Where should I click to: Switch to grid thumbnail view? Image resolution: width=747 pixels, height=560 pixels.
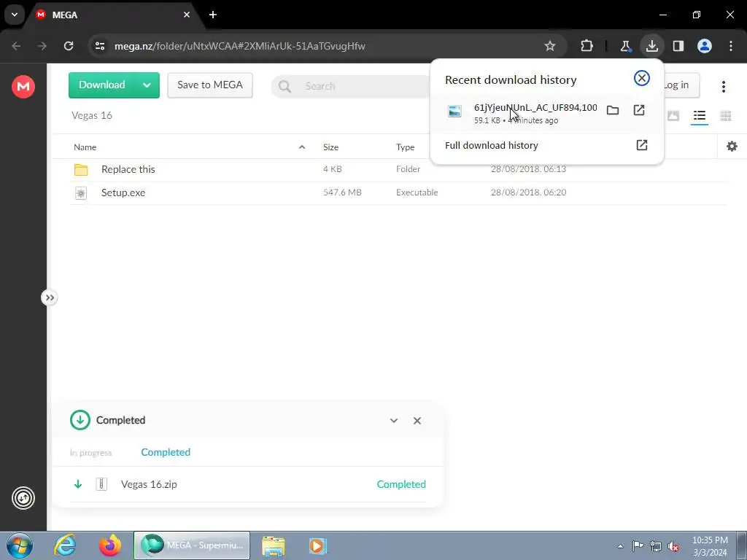click(x=726, y=116)
